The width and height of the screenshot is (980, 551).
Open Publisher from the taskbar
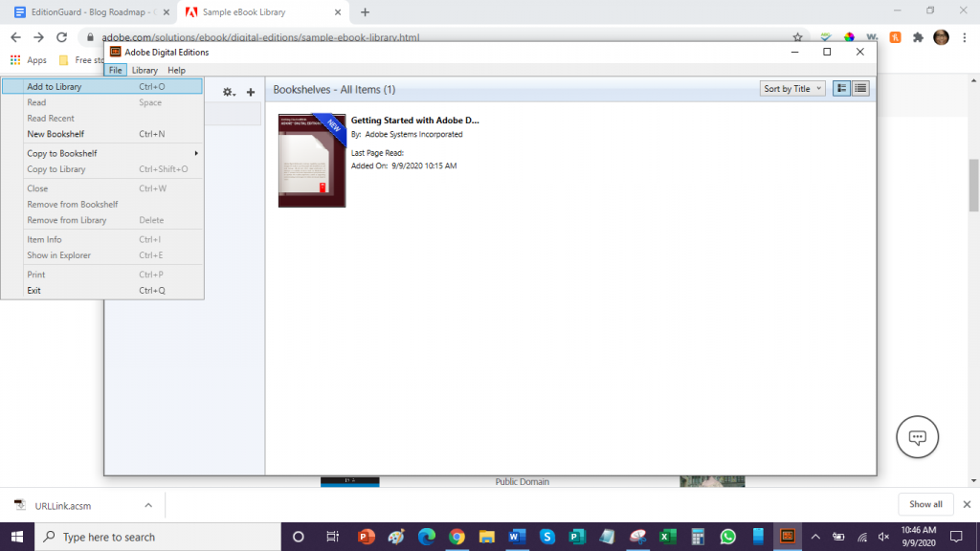[x=577, y=537]
